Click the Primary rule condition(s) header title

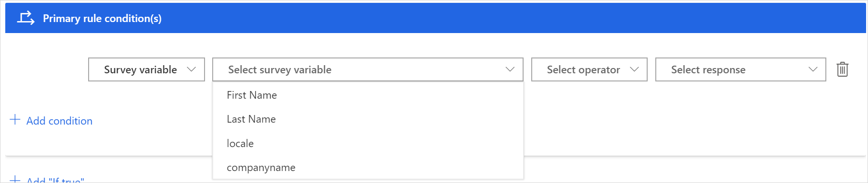102,18
